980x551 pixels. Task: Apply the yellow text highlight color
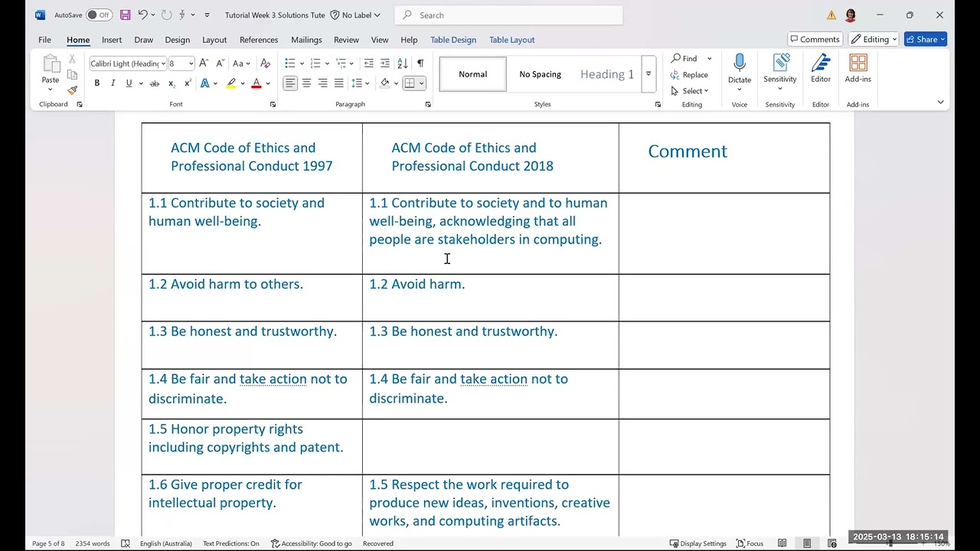[x=230, y=83]
